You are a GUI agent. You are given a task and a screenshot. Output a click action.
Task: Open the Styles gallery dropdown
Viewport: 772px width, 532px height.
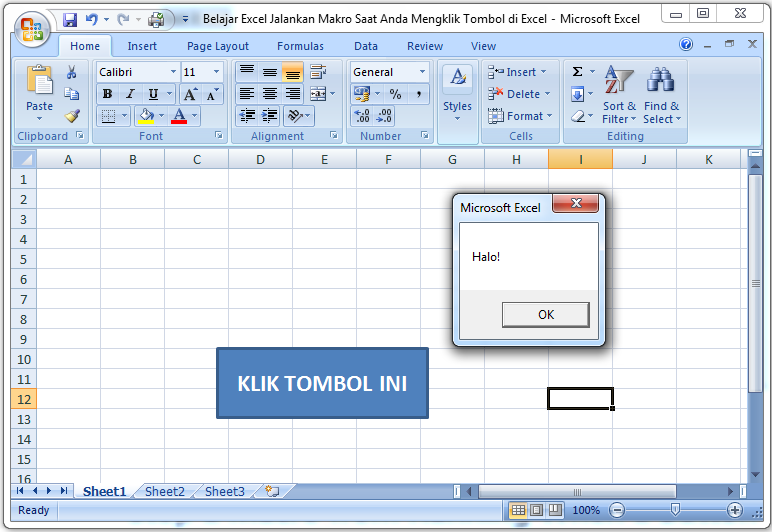457,95
